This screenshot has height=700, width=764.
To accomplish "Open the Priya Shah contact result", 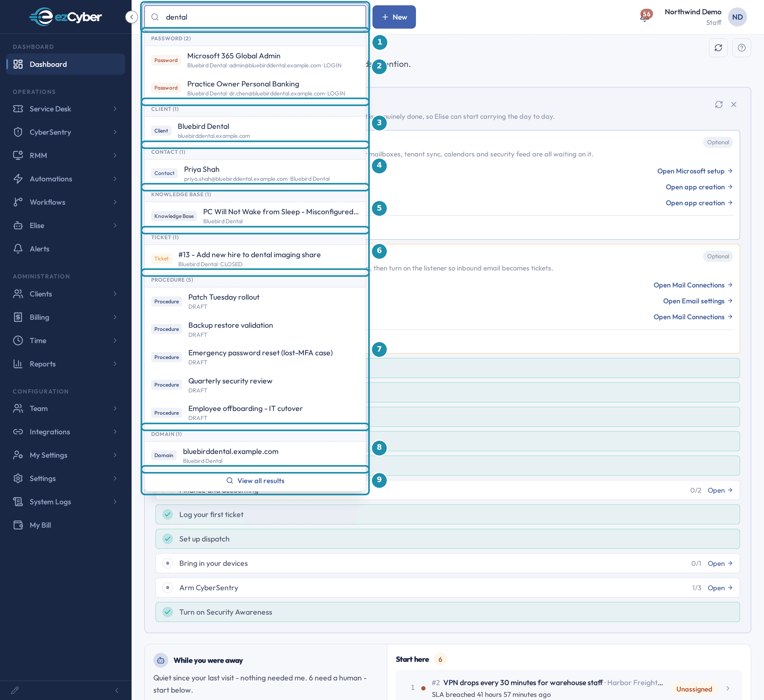I will 255,173.
